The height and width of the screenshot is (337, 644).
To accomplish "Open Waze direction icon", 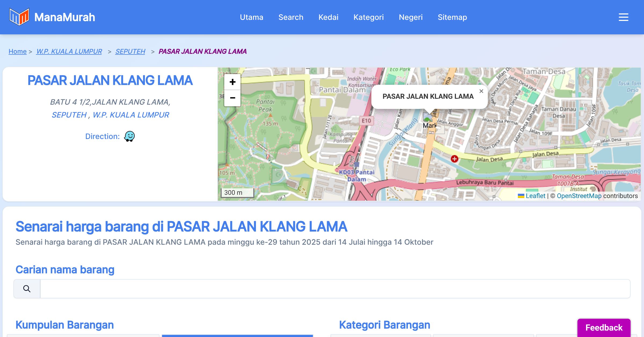I will [x=129, y=136].
